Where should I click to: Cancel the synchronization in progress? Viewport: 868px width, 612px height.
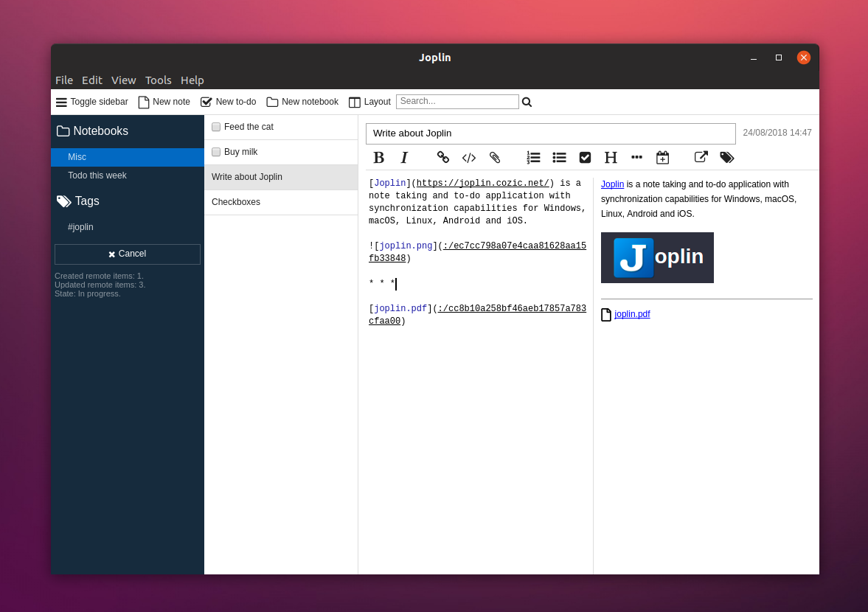[x=127, y=254]
